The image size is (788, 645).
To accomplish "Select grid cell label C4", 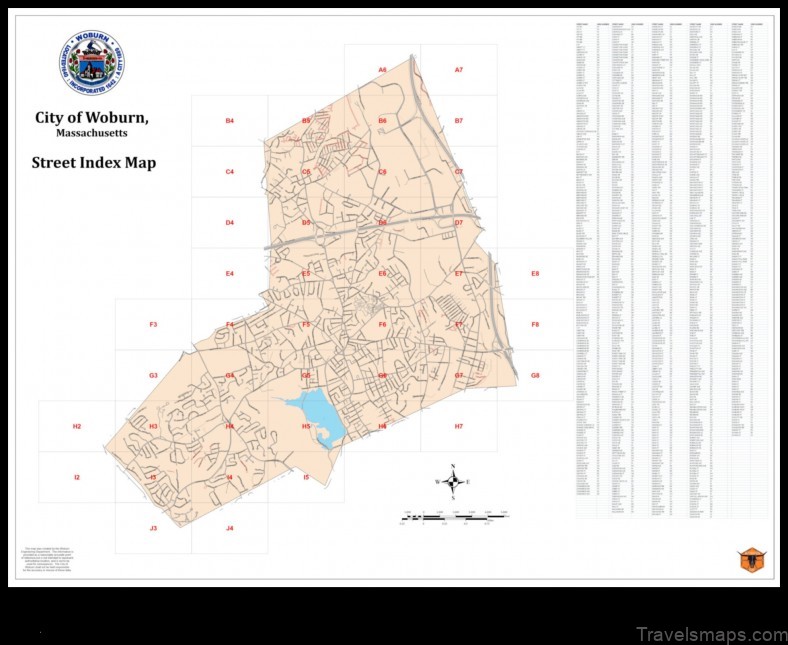I will click(229, 172).
